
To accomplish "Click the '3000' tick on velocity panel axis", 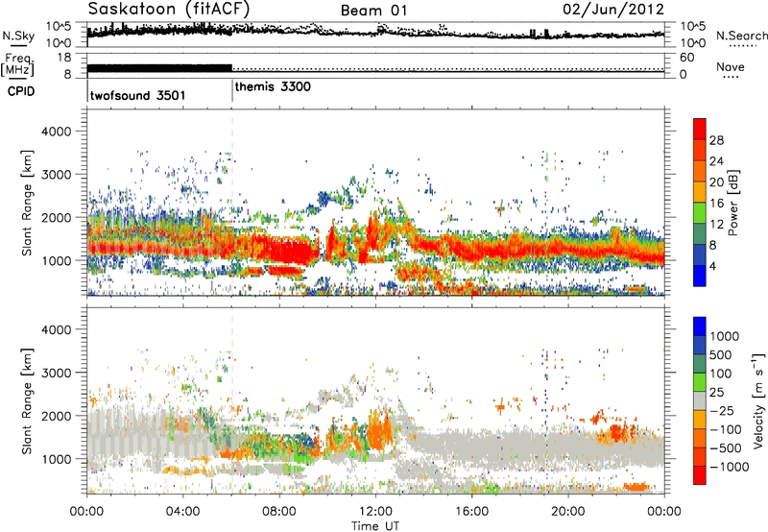I will tap(56, 373).
